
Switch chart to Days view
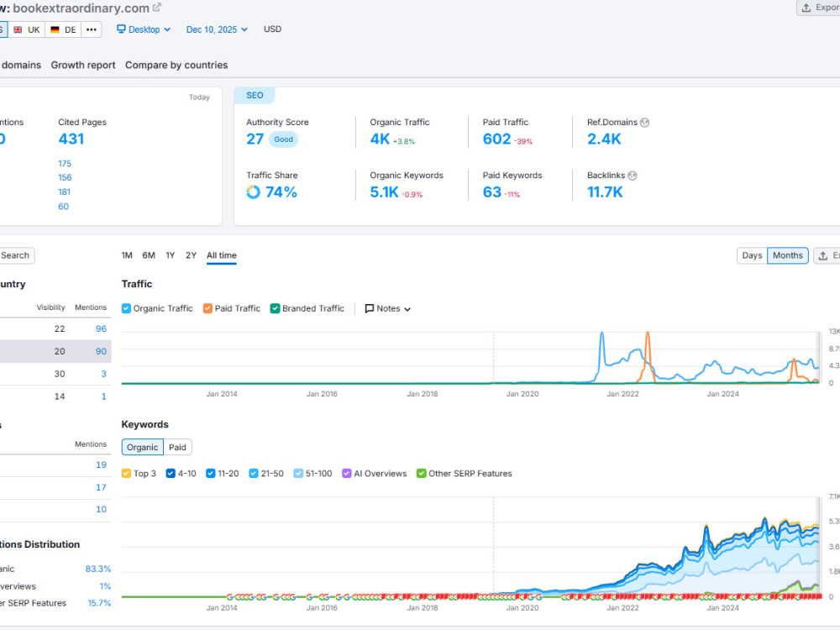752,255
